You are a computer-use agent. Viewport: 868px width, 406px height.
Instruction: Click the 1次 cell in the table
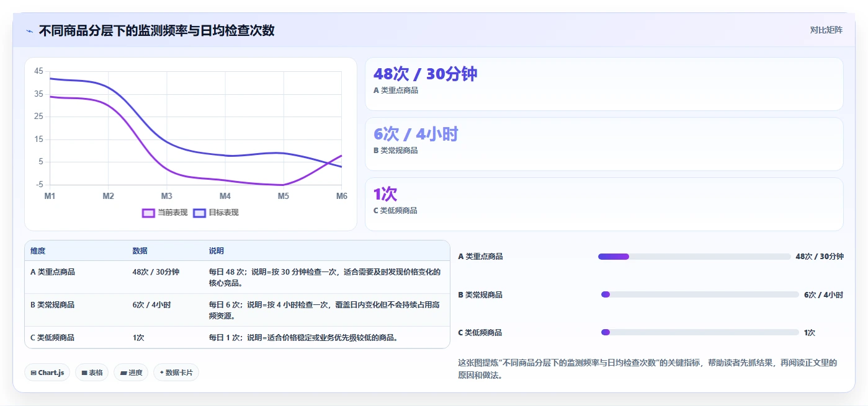pyautogui.click(x=138, y=338)
